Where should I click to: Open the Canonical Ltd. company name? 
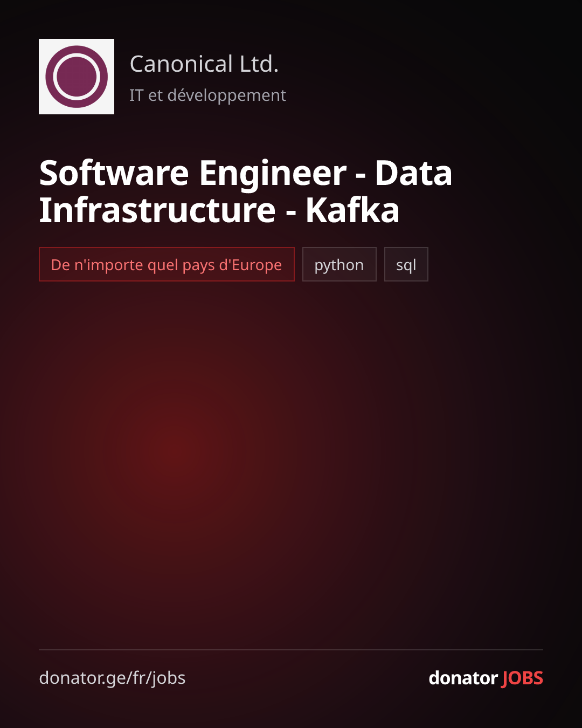[204, 64]
